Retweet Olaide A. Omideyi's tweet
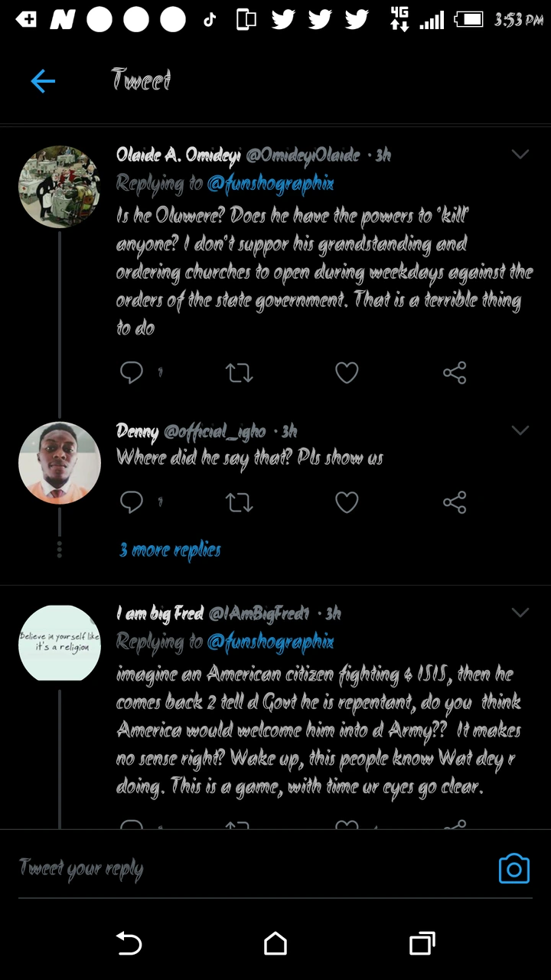 [x=239, y=373]
